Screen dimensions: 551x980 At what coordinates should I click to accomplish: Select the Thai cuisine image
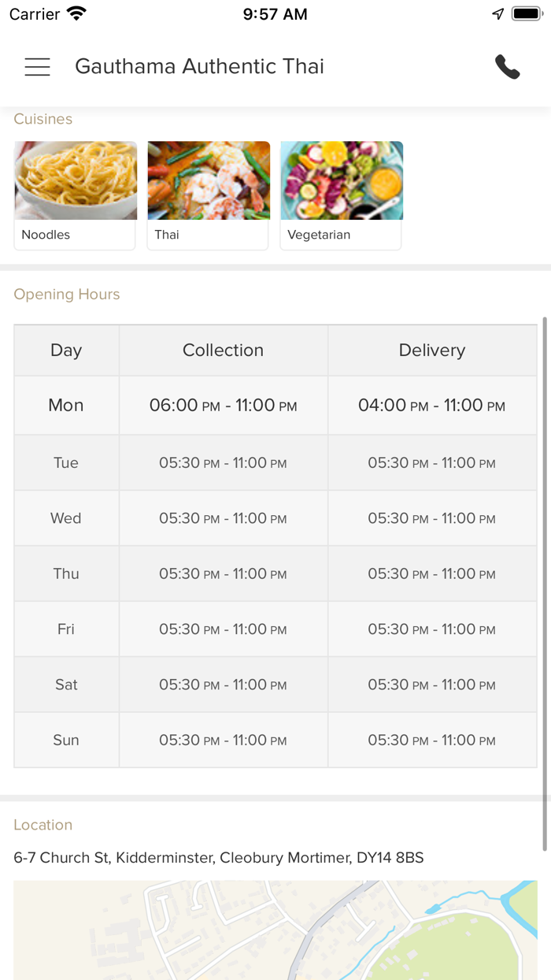tap(209, 180)
